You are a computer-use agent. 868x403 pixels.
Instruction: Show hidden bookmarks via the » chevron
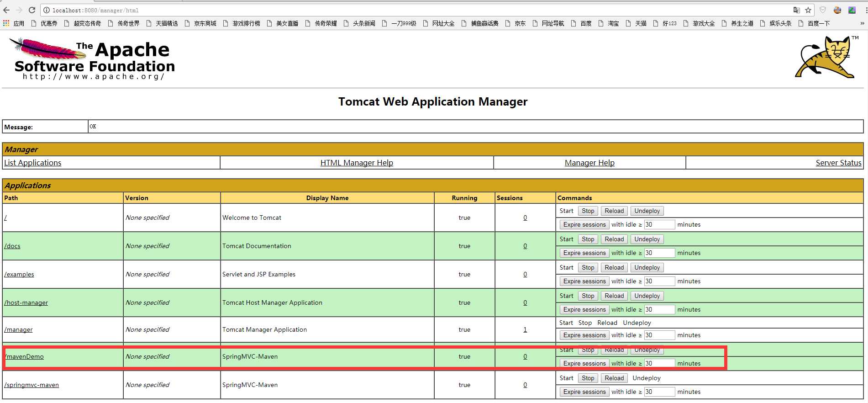pos(862,23)
